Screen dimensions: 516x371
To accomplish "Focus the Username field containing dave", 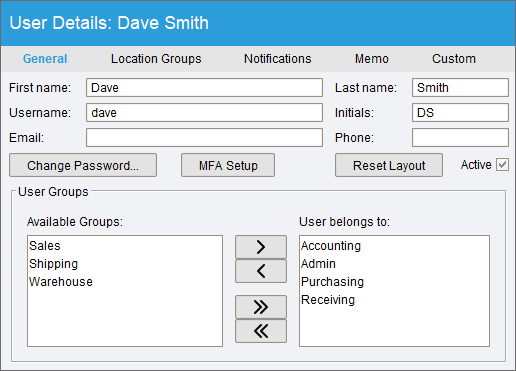I will coord(204,113).
